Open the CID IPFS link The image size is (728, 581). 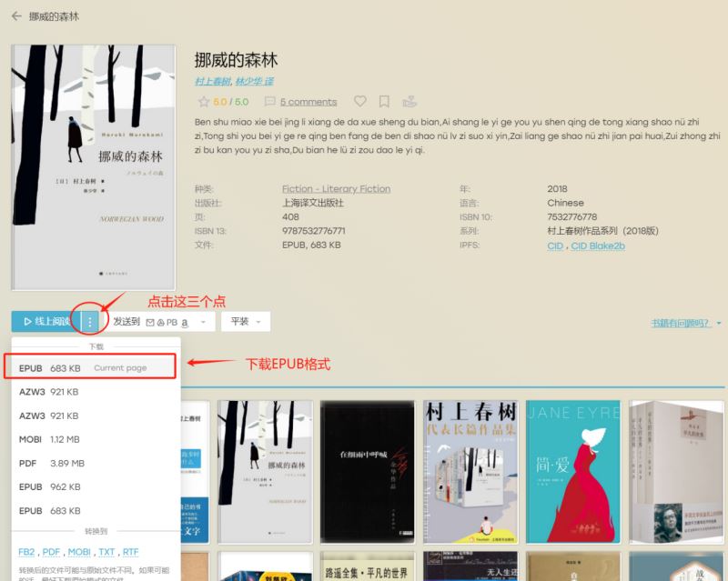point(555,246)
